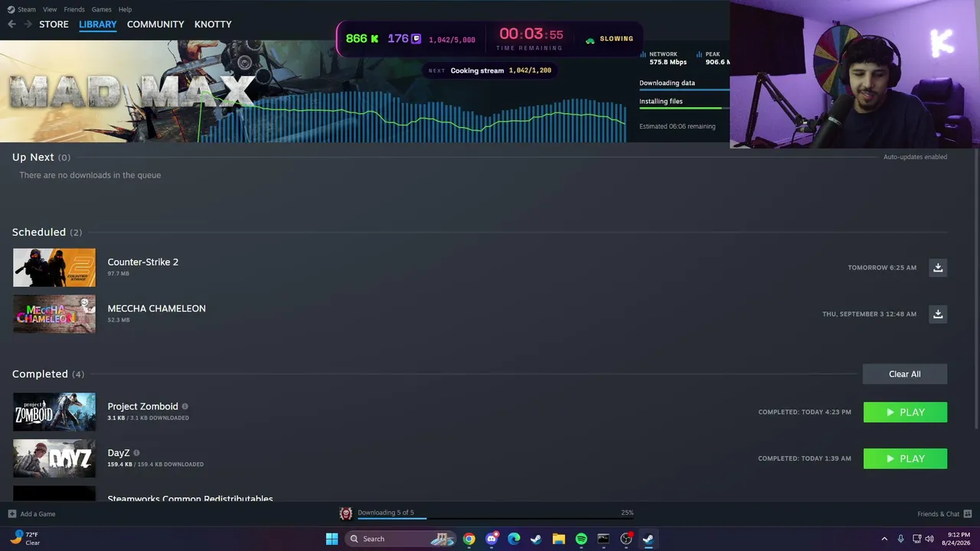The image size is (980, 551).
Task: Click the download speed graph
Action: click(x=413, y=116)
